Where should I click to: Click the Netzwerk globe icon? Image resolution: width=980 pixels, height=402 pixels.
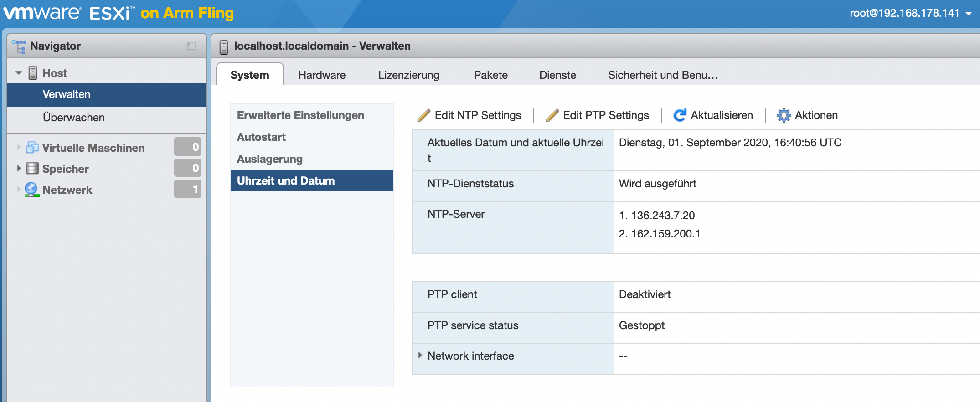32,190
